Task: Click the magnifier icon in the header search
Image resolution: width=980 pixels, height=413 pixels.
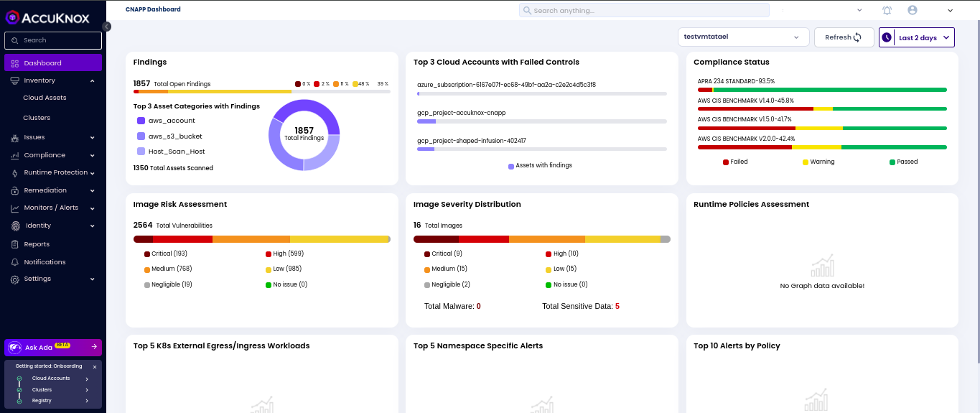Action: [527, 11]
